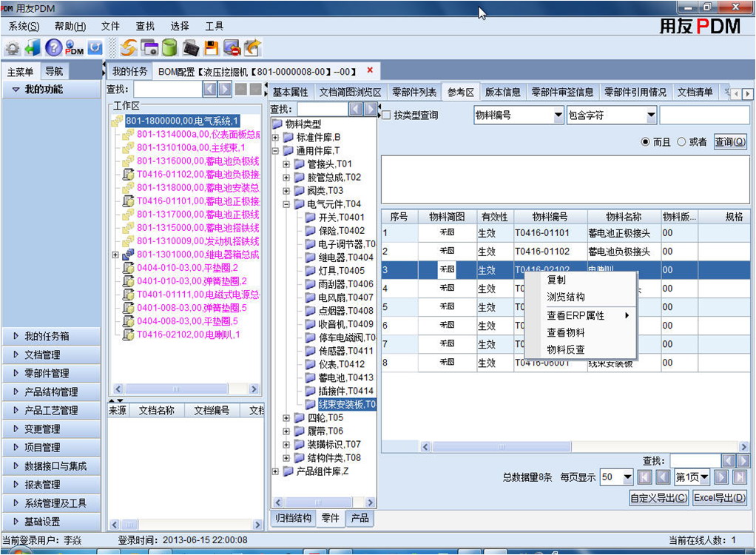756x555 pixels.
Task: Open the 每页显示 50 dropdown
Action: coord(628,477)
